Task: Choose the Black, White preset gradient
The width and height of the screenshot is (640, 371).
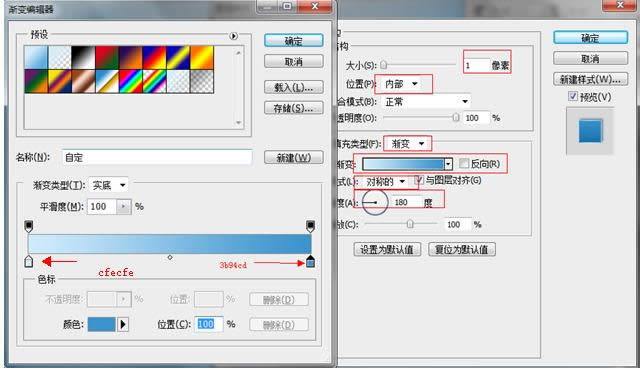Action: pyautogui.click(x=83, y=58)
